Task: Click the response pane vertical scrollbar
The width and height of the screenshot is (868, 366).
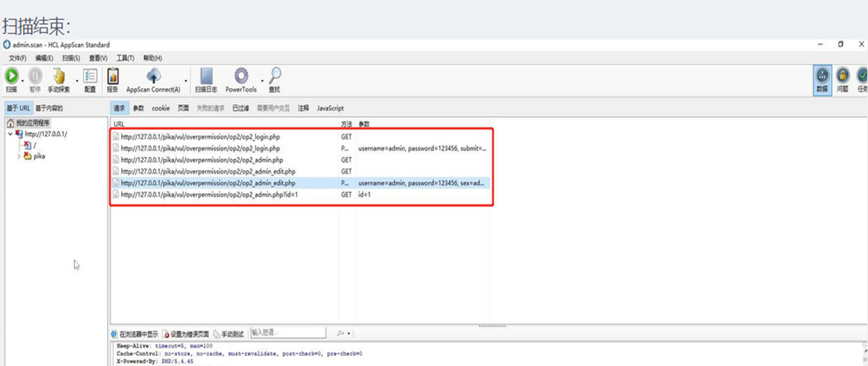Action: [865, 354]
